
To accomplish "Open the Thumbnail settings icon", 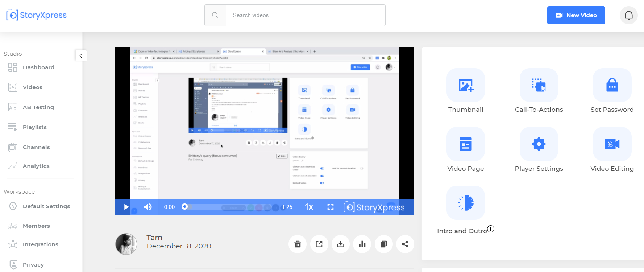I will 466,85.
